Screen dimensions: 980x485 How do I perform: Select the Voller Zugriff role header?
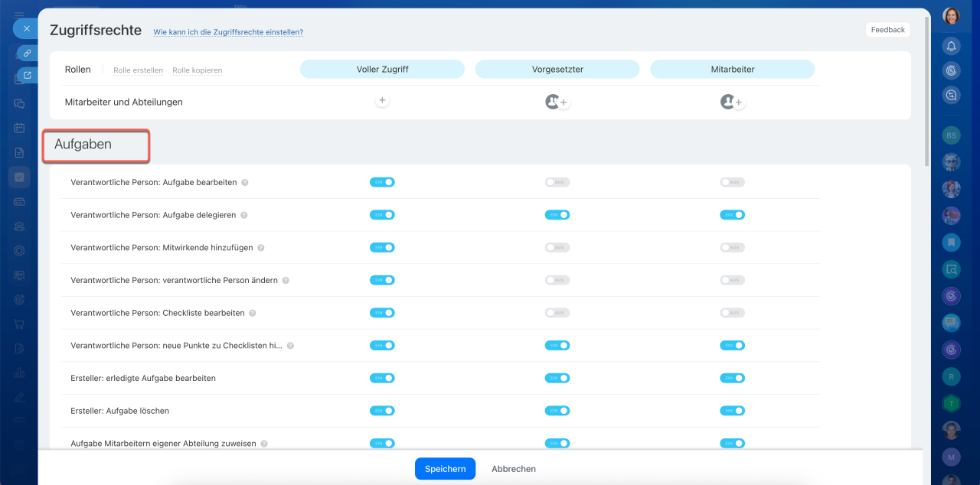[382, 69]
